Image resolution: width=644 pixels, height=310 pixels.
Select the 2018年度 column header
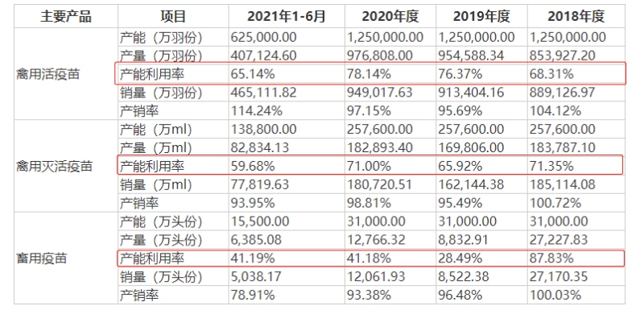pyautogui.click(x=576, y=16)
